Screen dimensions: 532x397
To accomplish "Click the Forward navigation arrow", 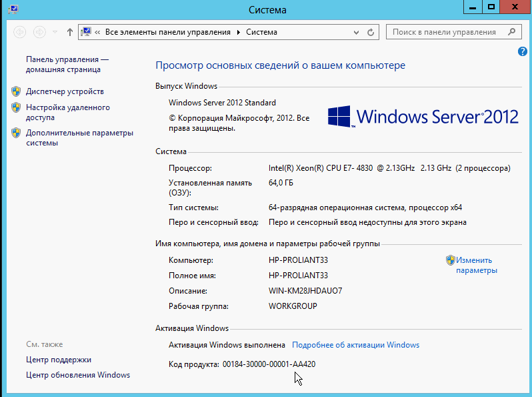I will coord(39,32).
